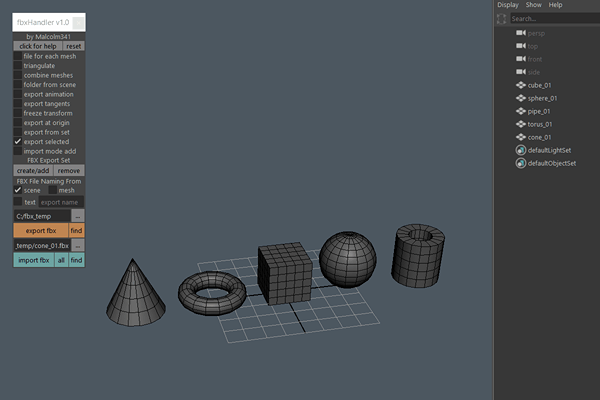The height and width of the screenshot is (400, 600).
Task: Select pipe_01 in the outliner list
Action: coord(543,111)
